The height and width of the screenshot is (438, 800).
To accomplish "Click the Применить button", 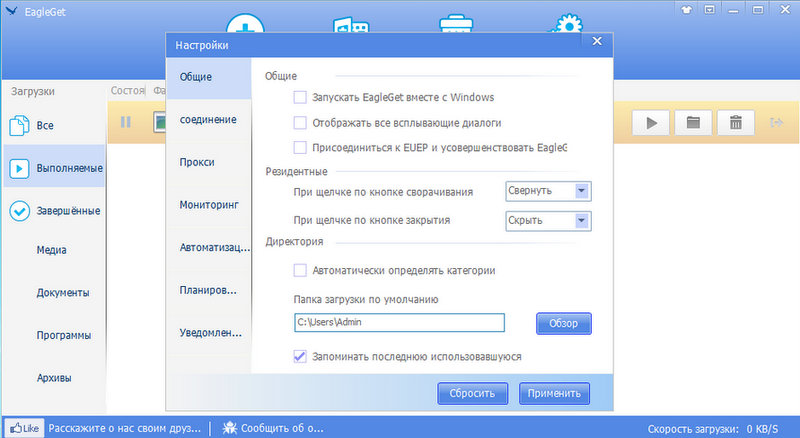I will [554, 394].
